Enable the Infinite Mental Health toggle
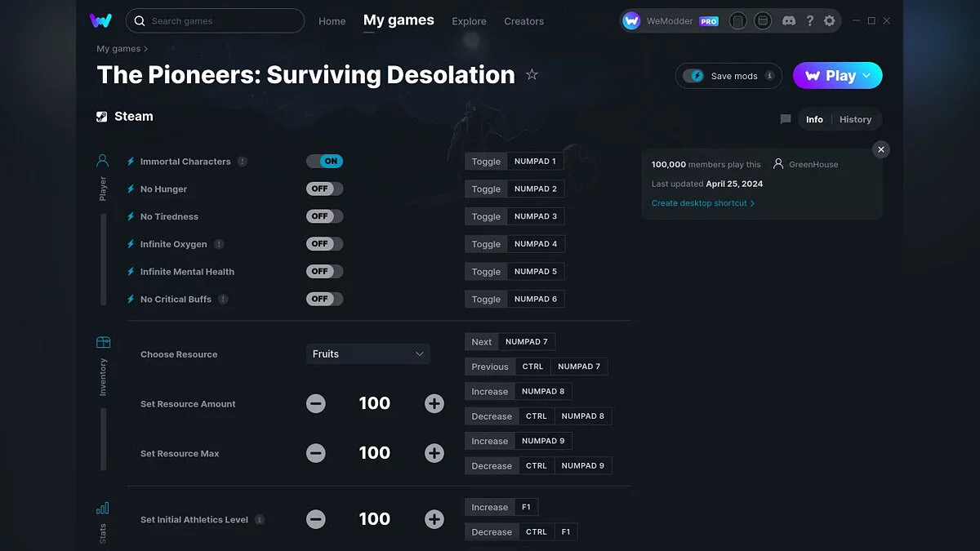The width and height of the screenshot is (980, 551). pos(325,271)
